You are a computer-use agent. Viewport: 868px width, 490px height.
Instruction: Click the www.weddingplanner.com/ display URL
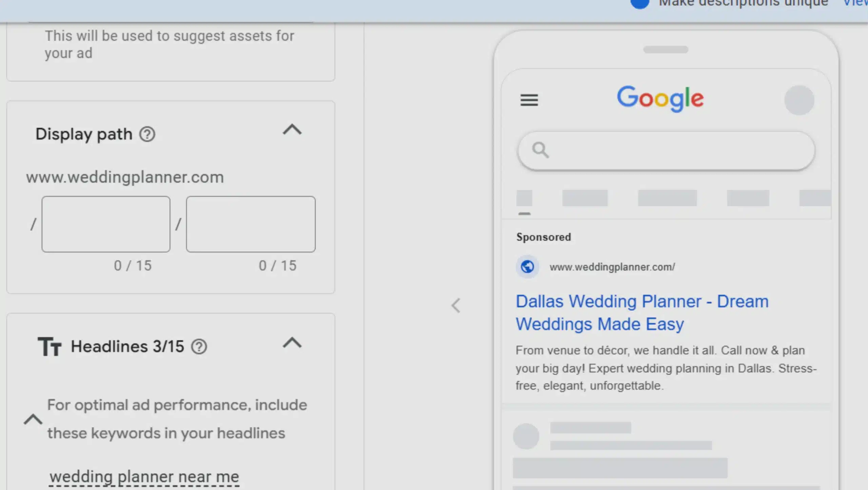click(x=612, y=267)
